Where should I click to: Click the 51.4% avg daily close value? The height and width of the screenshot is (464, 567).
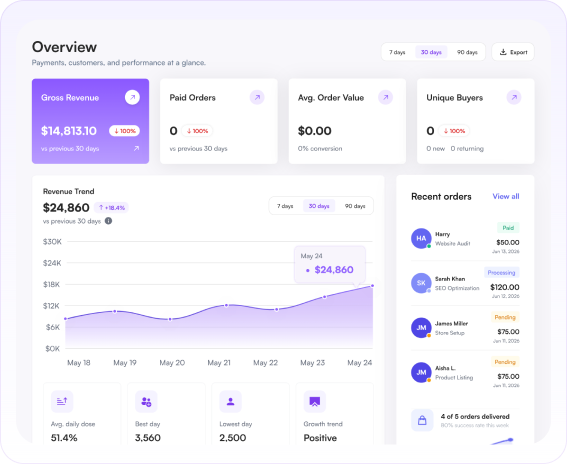64,438
